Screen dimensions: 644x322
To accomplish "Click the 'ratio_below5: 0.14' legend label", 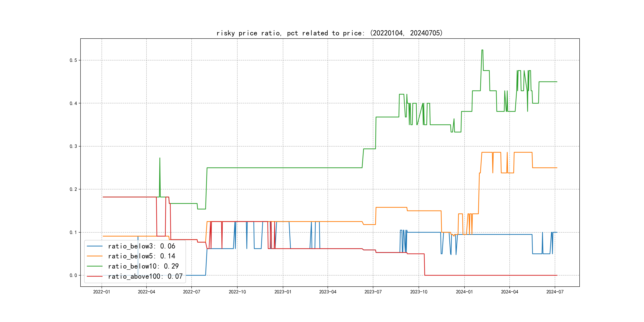I will [142, 256].
